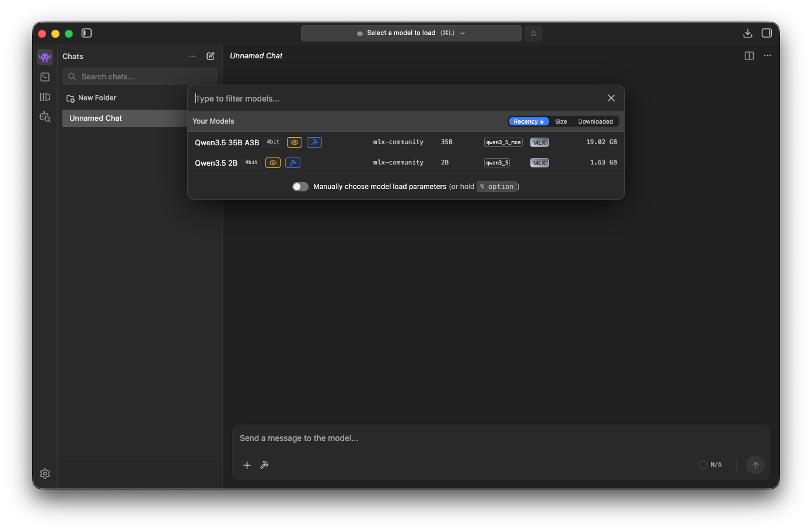The height and width of the screenshot is (532, 812).
Task: Open My Models in the left sidebar
Action: tap(45, 97)
